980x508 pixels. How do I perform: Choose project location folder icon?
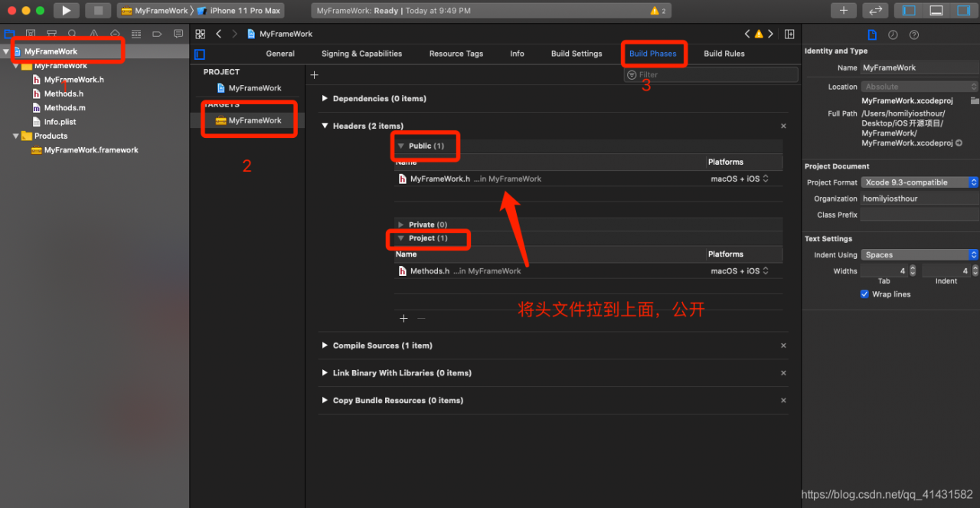tap(974, 100)
